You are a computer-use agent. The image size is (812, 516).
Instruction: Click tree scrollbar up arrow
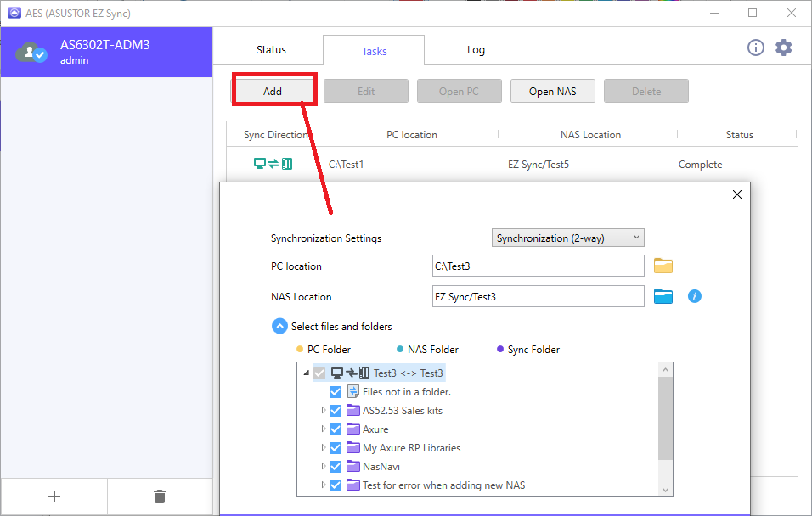tap(665, 369)
